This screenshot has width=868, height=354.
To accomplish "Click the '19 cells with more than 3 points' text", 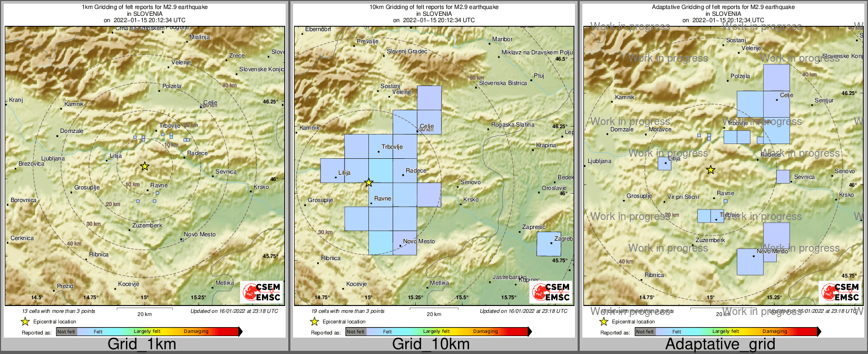I will (x=348, y=311).
